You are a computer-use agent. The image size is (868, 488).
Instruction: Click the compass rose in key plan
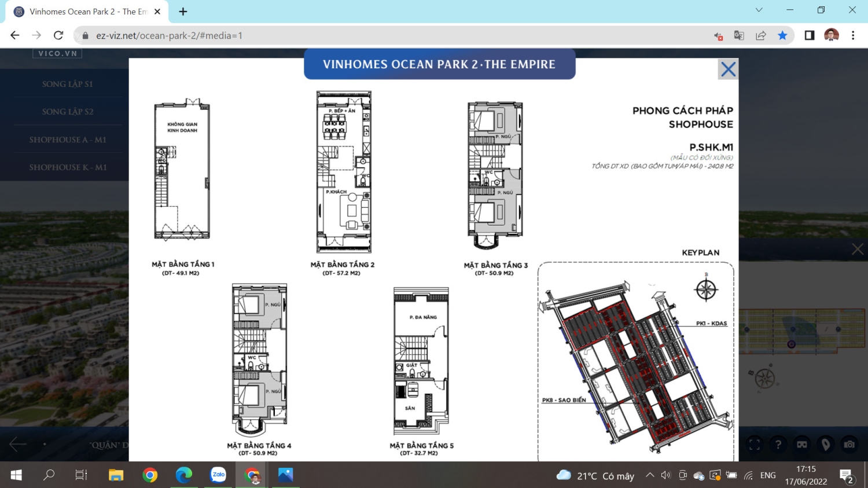point(706,289)
